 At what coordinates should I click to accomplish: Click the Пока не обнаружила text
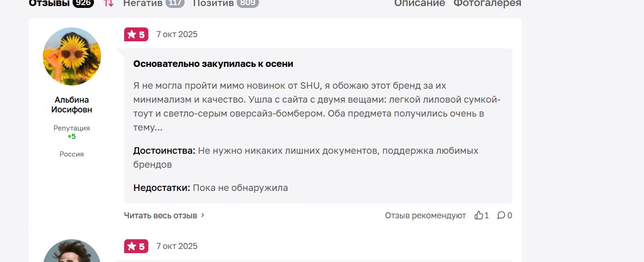240,188
